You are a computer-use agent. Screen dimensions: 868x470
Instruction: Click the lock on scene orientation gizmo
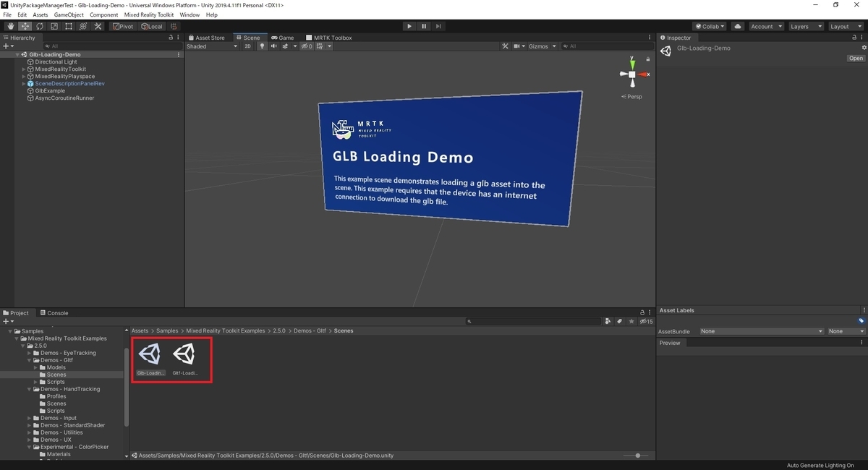tap(647, 59)
